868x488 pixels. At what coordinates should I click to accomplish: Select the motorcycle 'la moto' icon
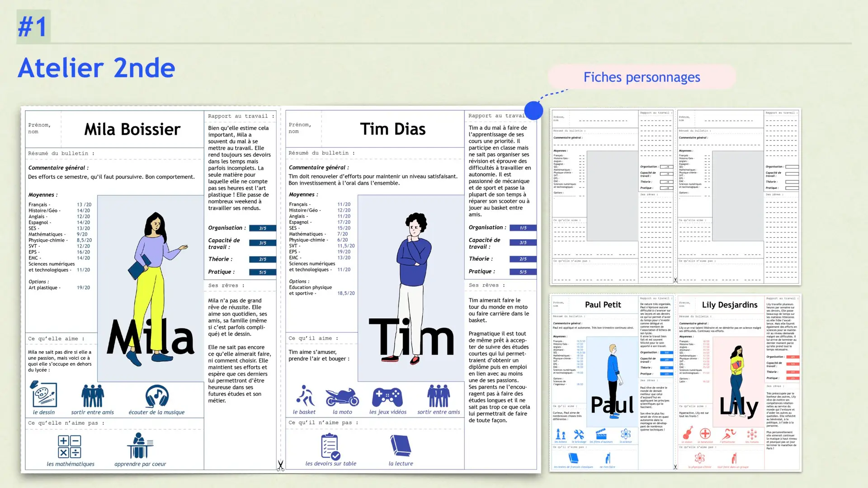(x=342, y=397)
